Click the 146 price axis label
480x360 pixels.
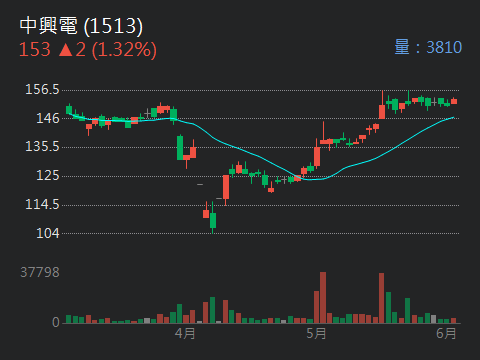click(x=48, y=118)
